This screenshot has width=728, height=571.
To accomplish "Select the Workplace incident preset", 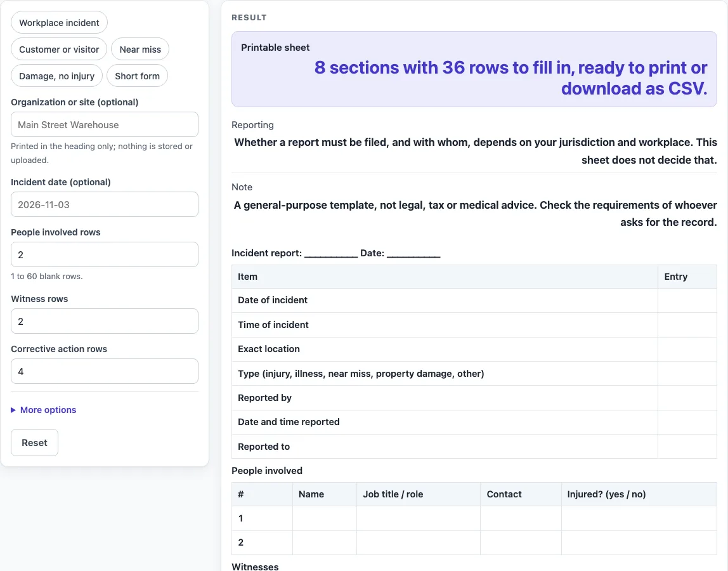I will pos(59,23).
